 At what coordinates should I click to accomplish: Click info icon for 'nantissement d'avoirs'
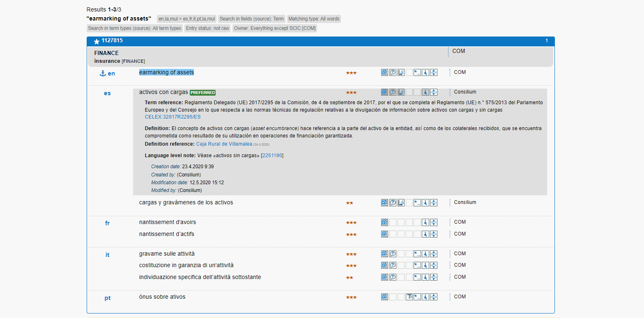tap(425, 222)
